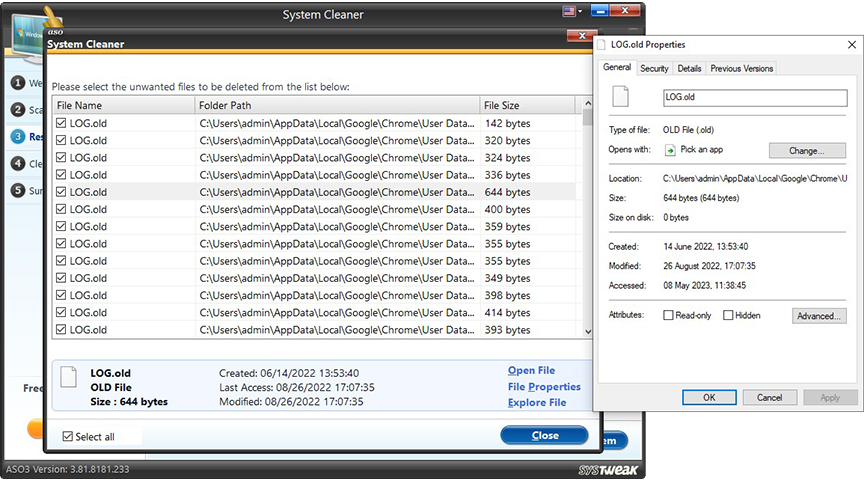Click the Location path in Properties

755,179
